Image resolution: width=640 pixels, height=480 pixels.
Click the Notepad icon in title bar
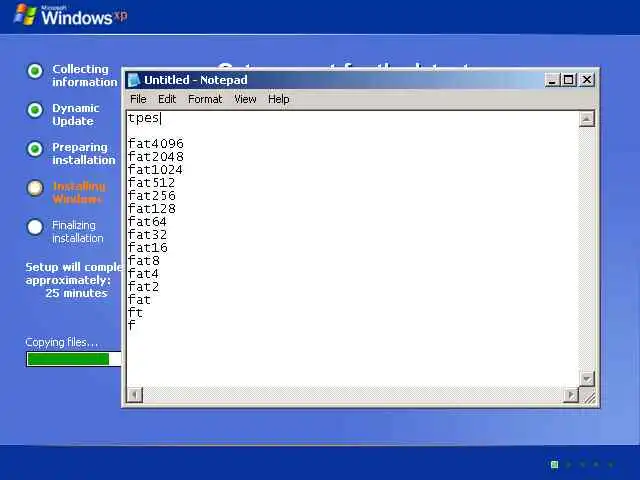pyautogui.click(x=133, y=80)
